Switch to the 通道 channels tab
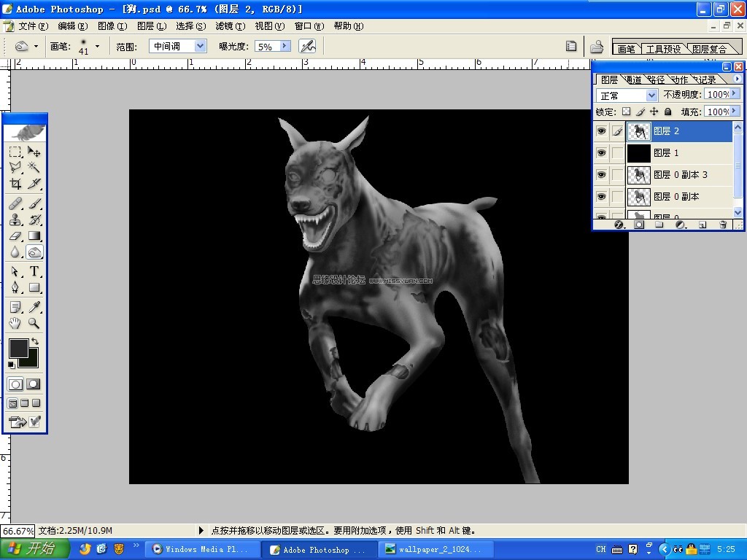 (x=633, y=79)
